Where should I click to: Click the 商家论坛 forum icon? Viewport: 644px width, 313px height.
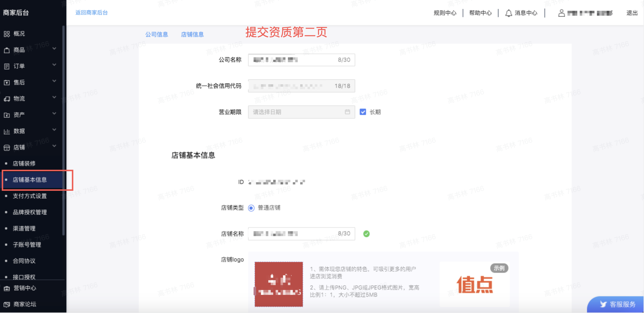(x=7, y=304)
